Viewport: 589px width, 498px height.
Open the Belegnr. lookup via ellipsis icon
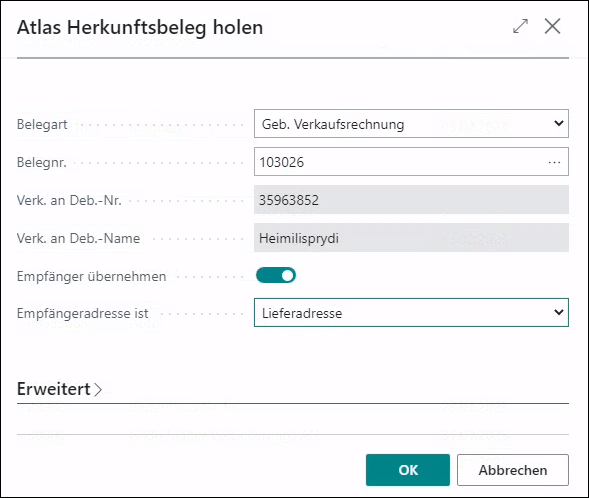point(554,162)
